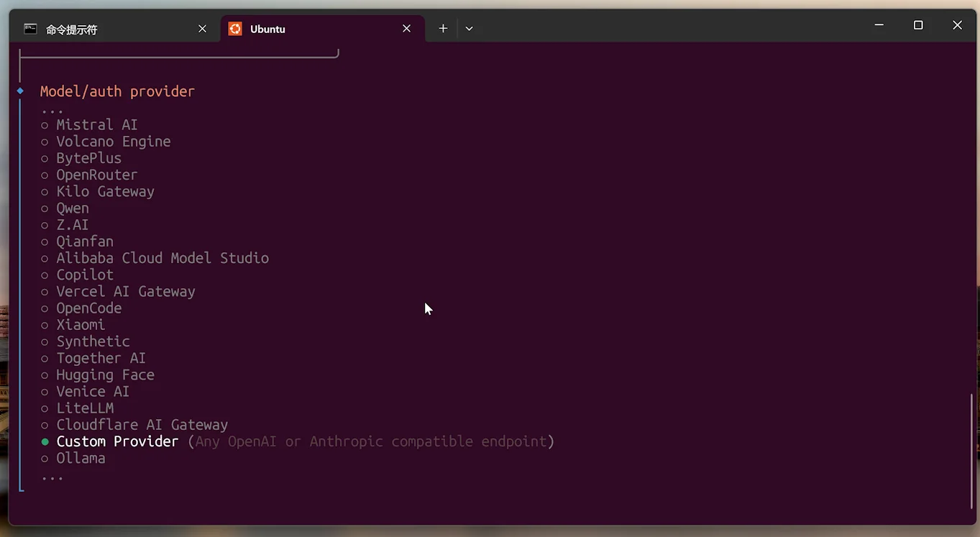The width and height of the screenshot is (980, 537).
Task: Minimize the terminal window
Action: tap(879, 25)
